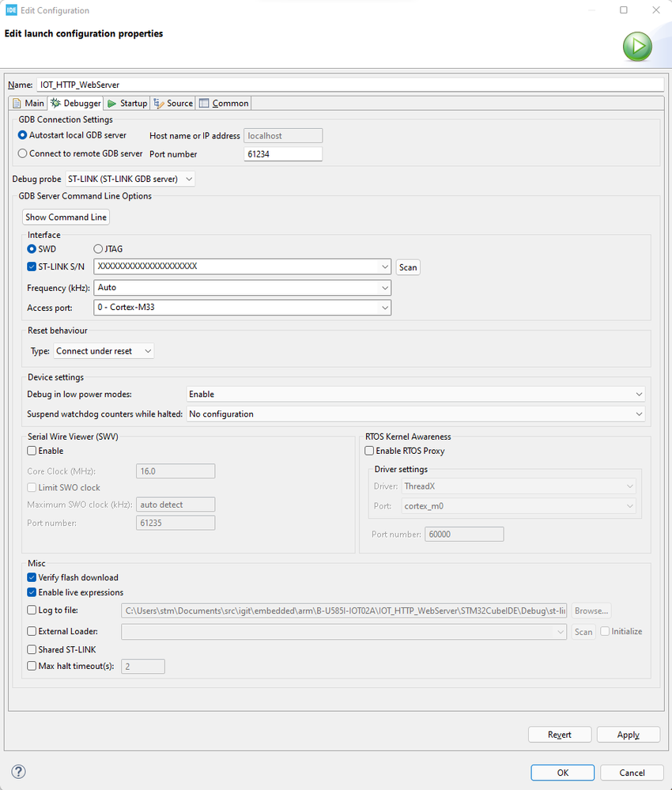Switch to the Source tab
672x790 pixels.
coord(173,104)
